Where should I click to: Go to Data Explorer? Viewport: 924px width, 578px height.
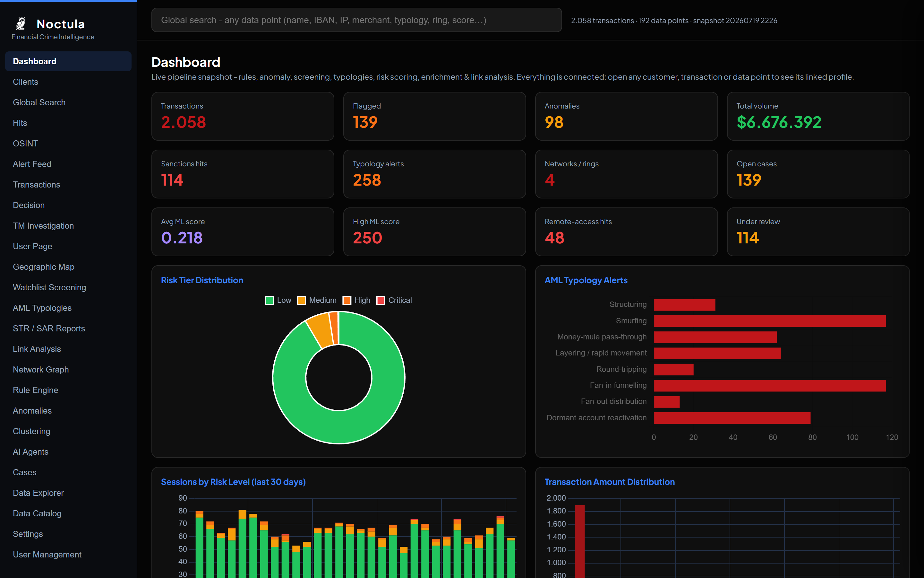pos(68,493)
